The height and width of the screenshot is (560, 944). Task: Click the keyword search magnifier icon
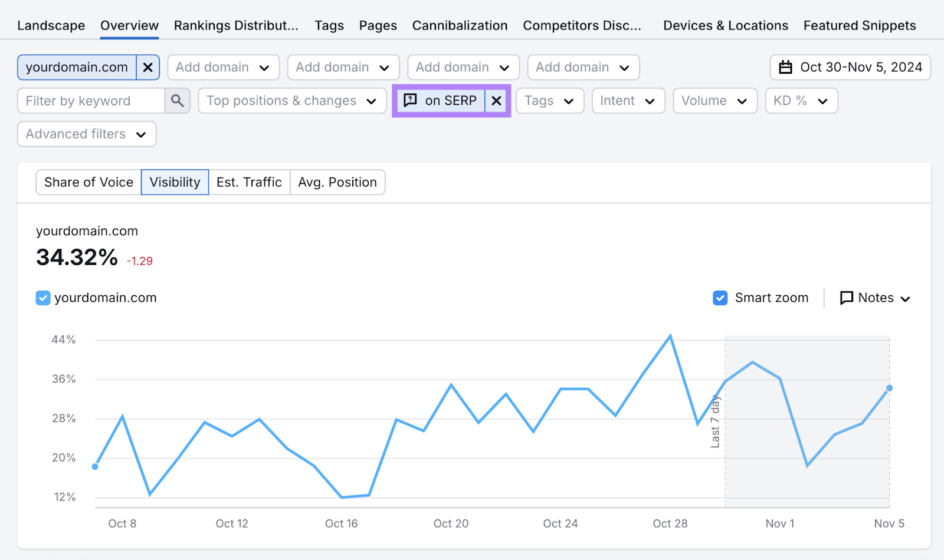pyautogui.click(x=177, y=101)
